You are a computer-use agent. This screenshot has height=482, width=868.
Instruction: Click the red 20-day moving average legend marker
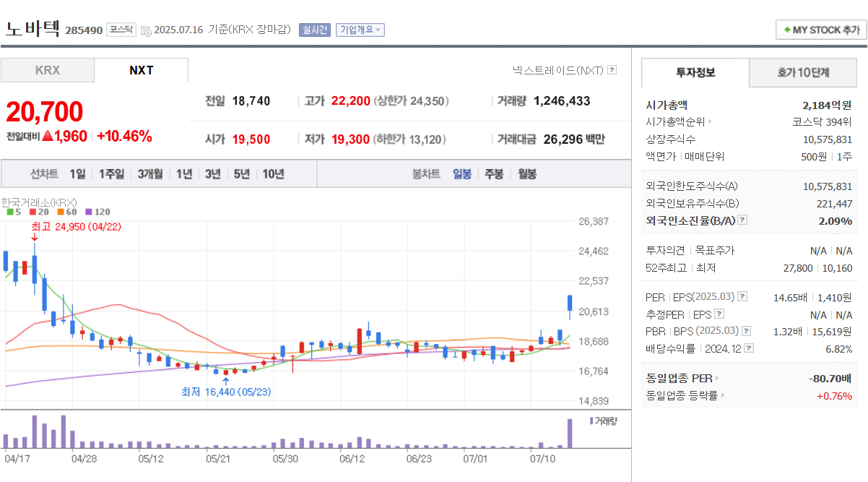32,212
